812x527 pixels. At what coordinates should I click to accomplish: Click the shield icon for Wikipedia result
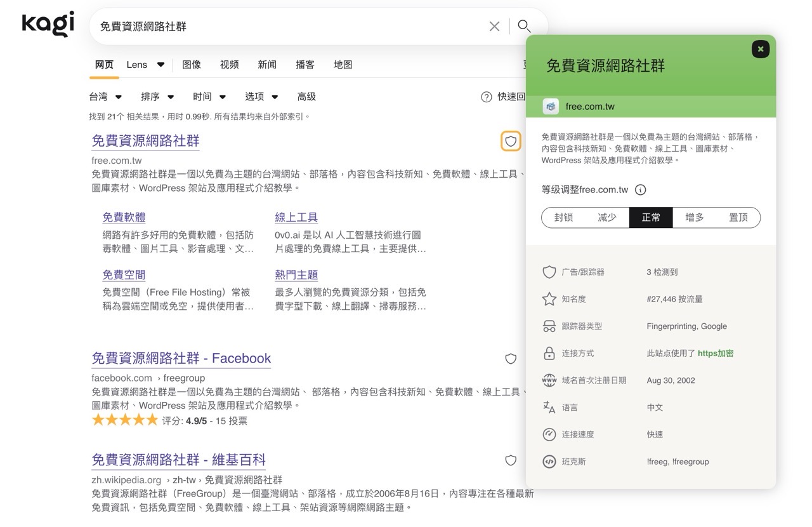(x=511, y=460)
